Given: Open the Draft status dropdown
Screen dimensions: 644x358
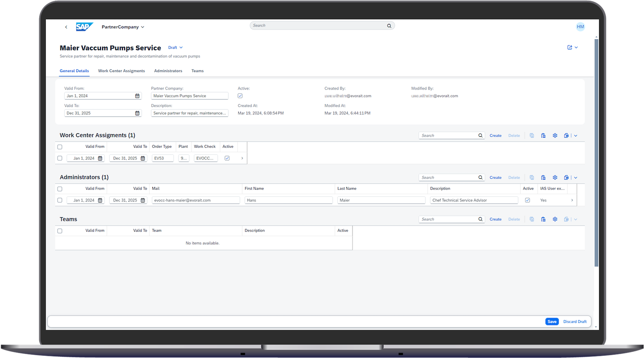Looking at the screenshot, I should 175,48.
